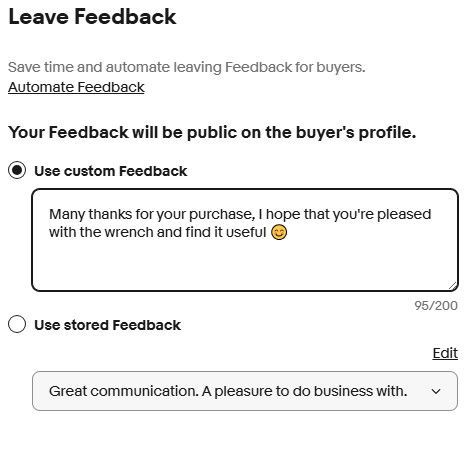
Task: Open the Automate Feedback link
Action: pyautogui.click(x=76, y=87)
